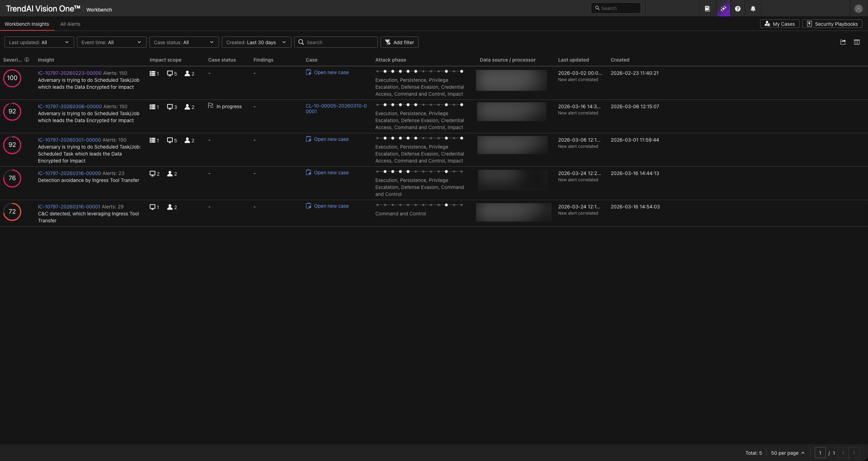
Task: Click the My Cases button
Action: pos(779,24)
